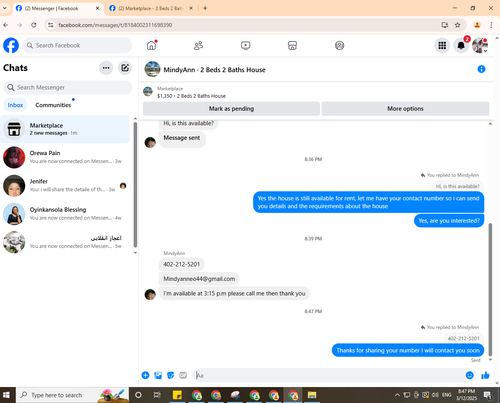500x403 pixels.
Task: Open Chrome profile avatar icon
Action: (477, 25)
